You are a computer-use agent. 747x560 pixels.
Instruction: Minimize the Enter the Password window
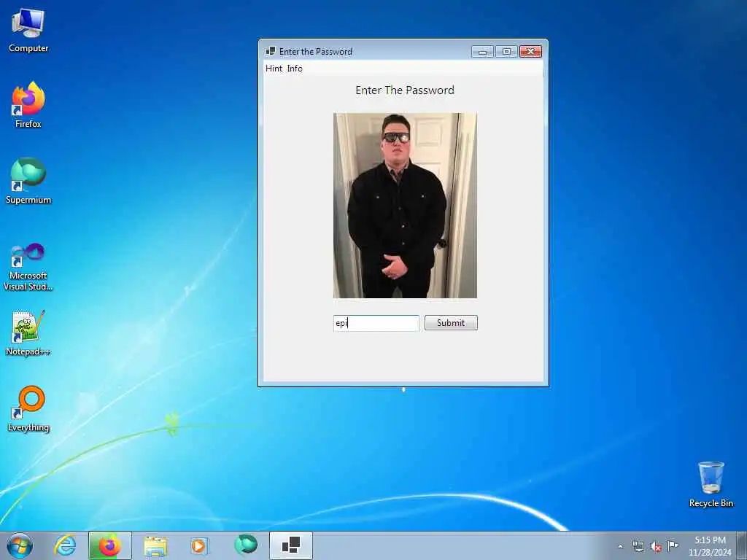[482, 52]
